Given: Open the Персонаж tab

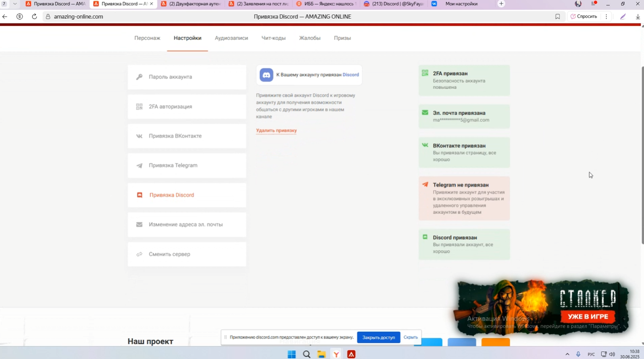Looking at the screenshot, I should pyautogui.click(x=147, y=38).
